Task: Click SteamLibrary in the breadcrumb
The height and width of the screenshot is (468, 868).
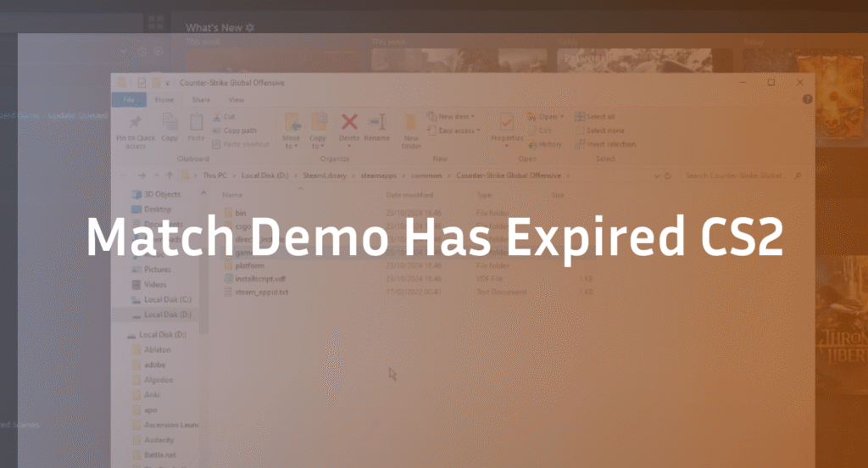Action: (325, 175)
